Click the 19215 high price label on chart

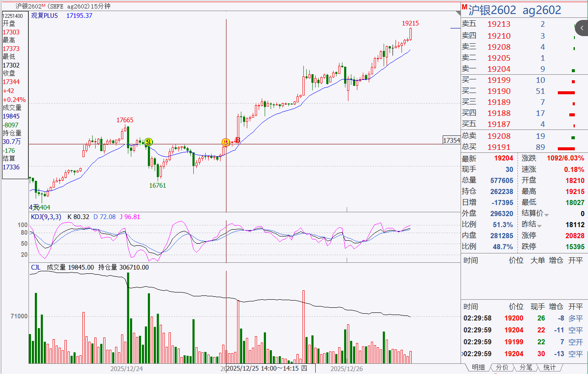(x=410, y=23)
